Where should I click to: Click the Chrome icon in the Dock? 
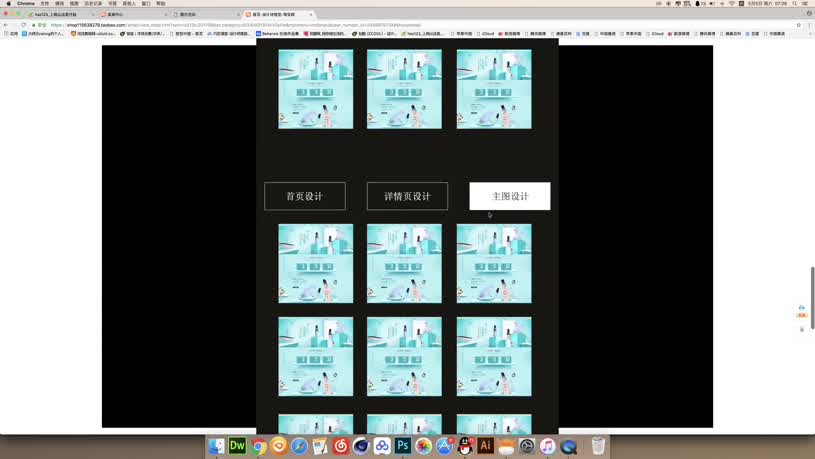(x=258, y=446)
